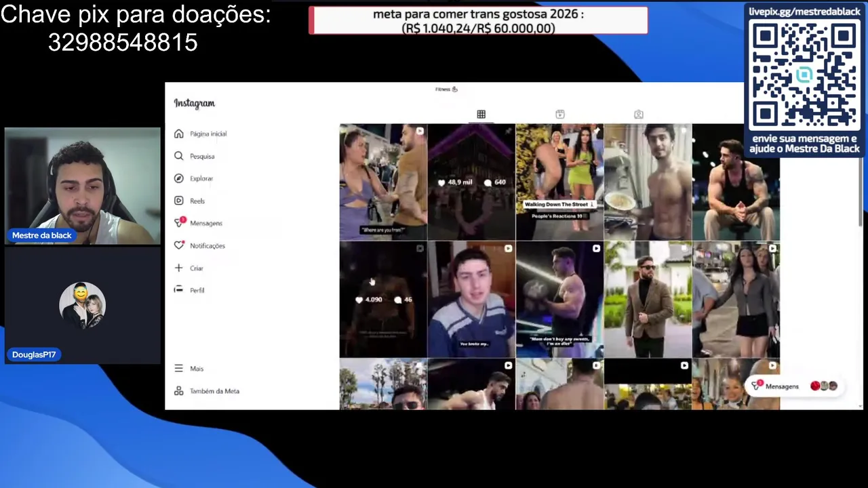Click the DouglasP17 avatar
Viewport: 868px width, 488px height.
tap(83, 304)
